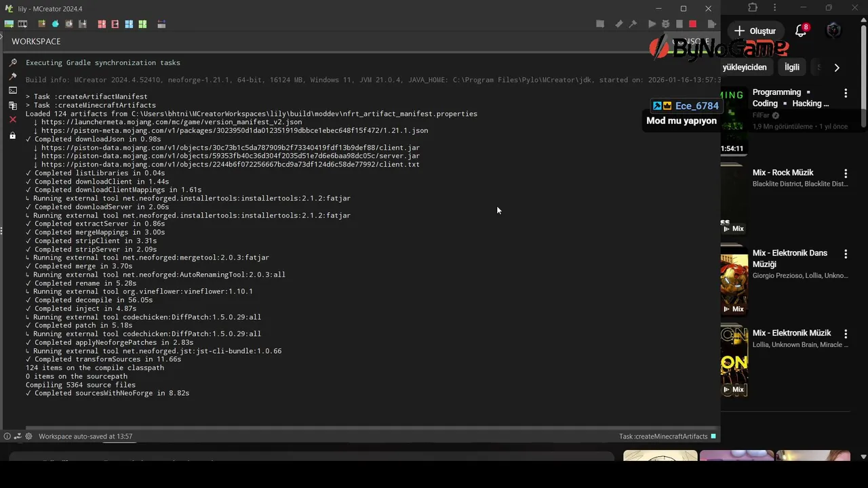Toggle the console scroll lock icon
Image resolution: width=868 pixels, height=488 pixels.
pos(12,136)
